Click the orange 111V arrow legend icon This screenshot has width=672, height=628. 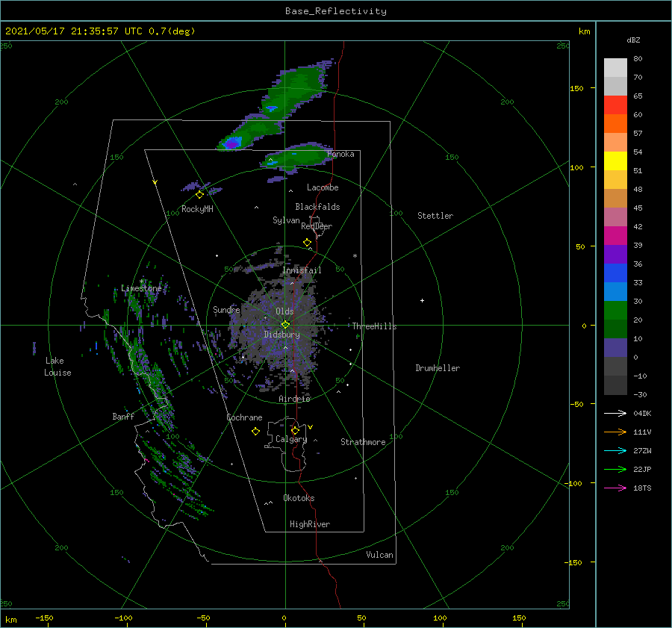[x=615, y=432]
